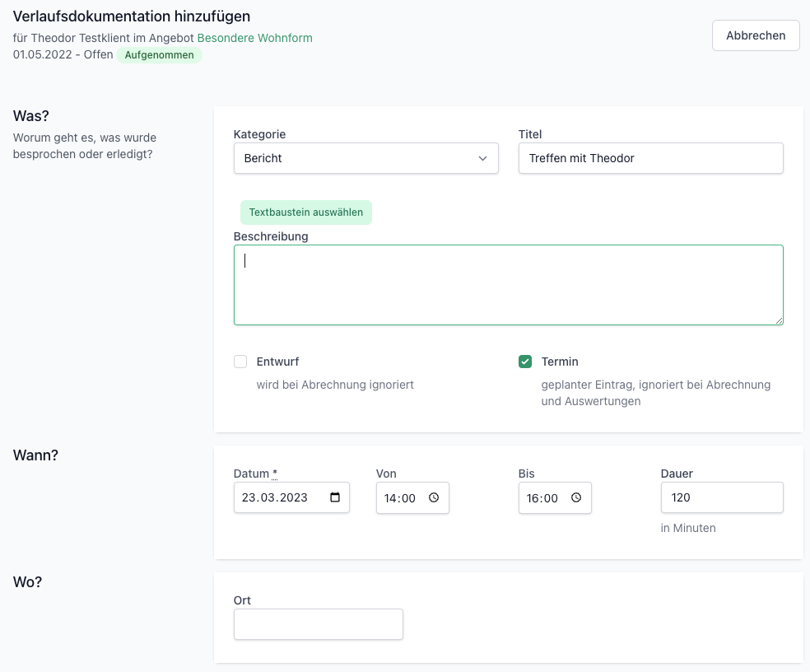Click the 'Wann?' section heading
810x672 pixels.
click(35, 455)
